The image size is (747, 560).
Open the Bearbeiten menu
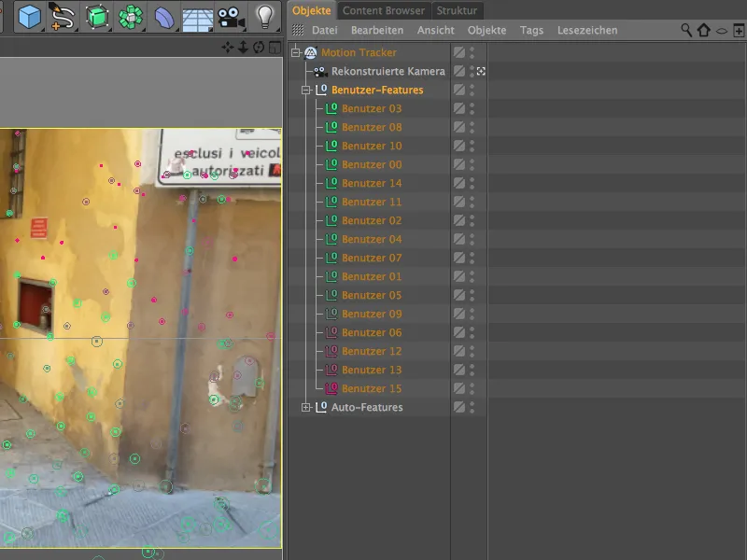point(377,30)
